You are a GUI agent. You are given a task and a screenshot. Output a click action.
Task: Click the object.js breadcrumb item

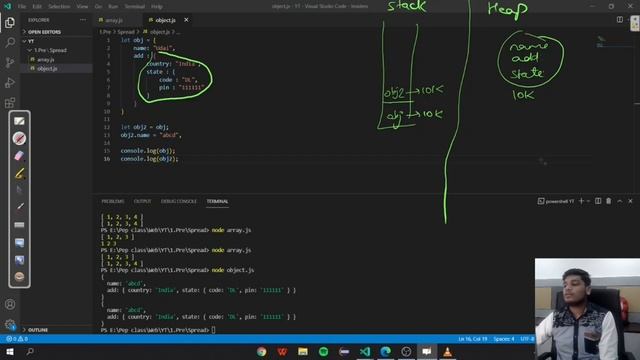coord(159,32)
